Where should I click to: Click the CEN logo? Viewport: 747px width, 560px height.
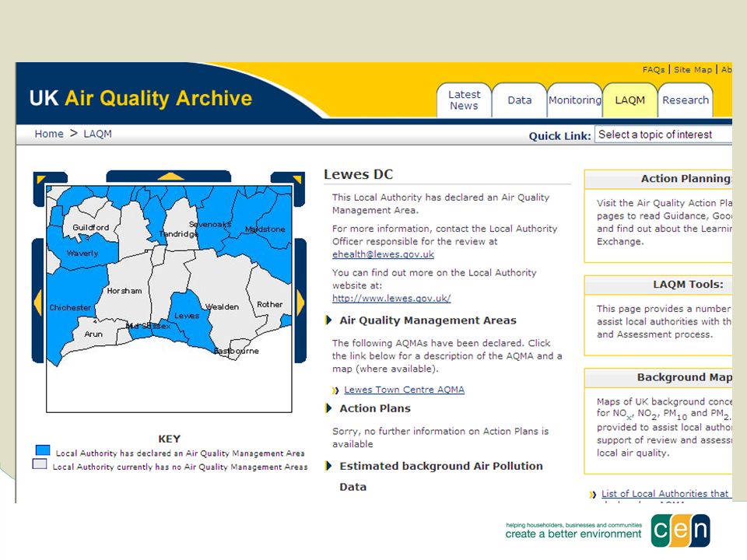coord(680,530)
